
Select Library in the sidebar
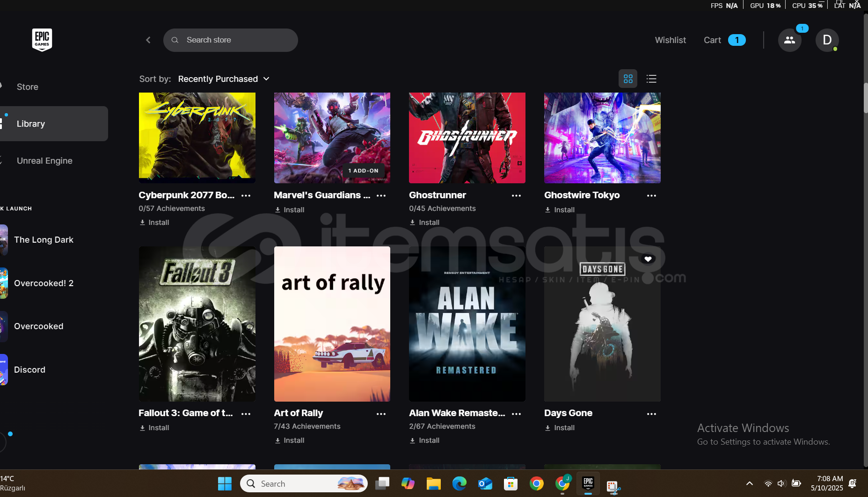coord(54,124)
